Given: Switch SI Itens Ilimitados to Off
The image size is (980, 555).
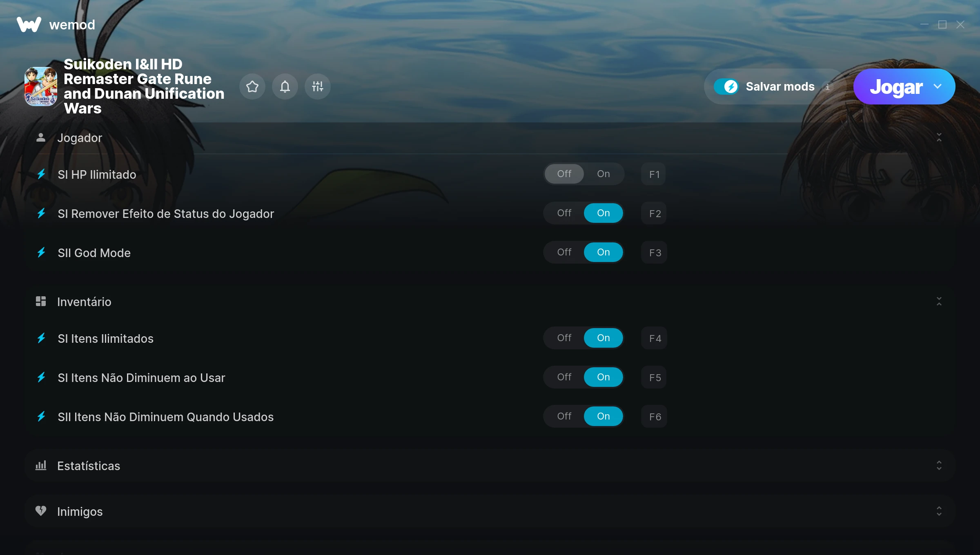Looking at the screenshot, I should pos(564,338).
